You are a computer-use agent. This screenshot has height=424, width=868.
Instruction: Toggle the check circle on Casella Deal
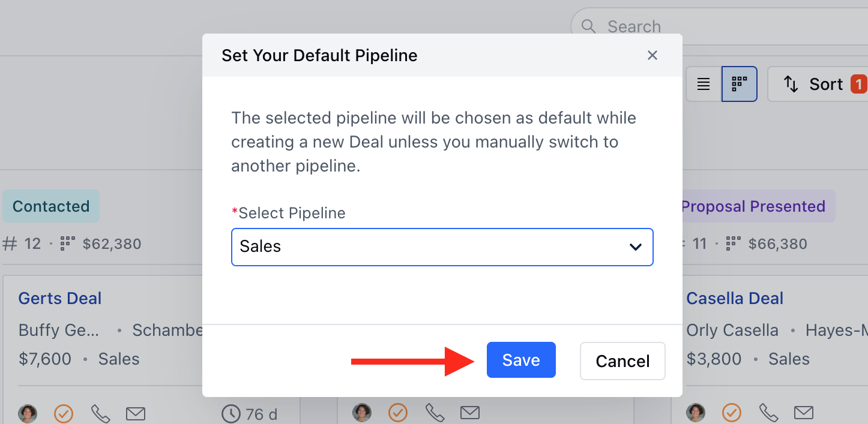[x=731, y=413]
